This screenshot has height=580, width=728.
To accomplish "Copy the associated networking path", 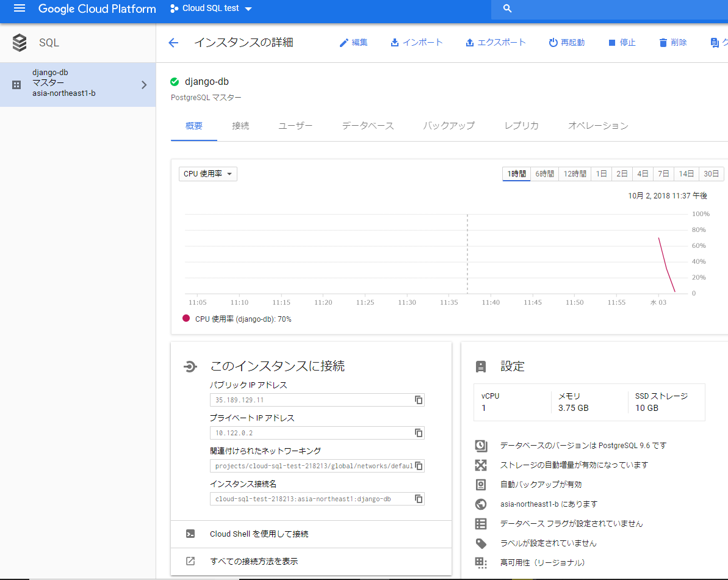I will pos(419,466).
